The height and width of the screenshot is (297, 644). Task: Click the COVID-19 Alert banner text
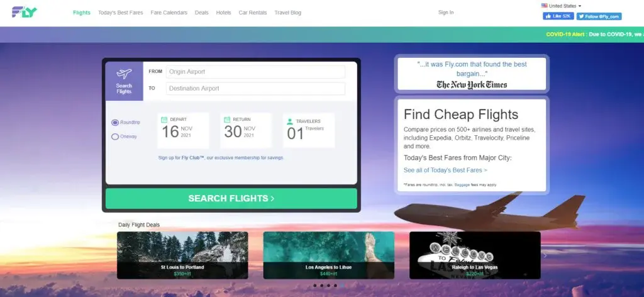point(595,35)
